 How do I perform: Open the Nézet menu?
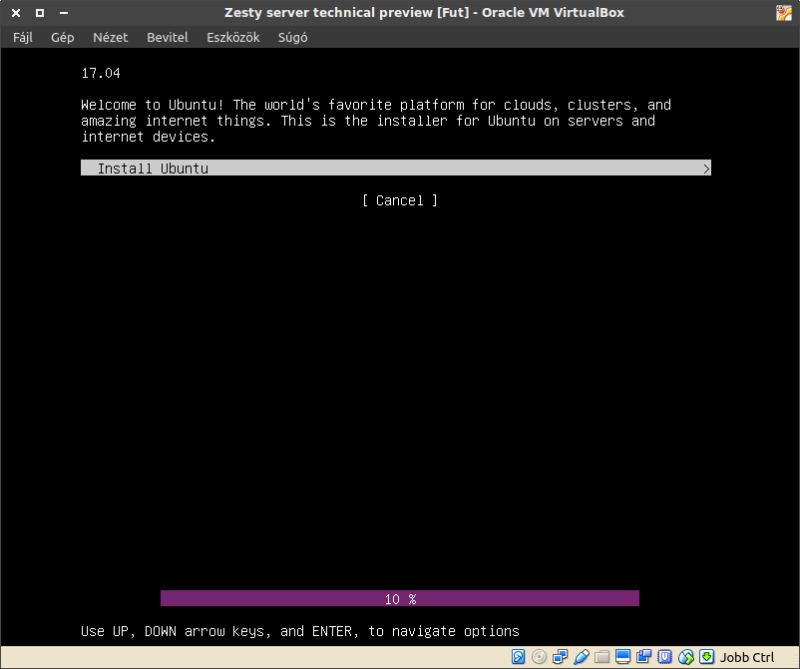110,37
